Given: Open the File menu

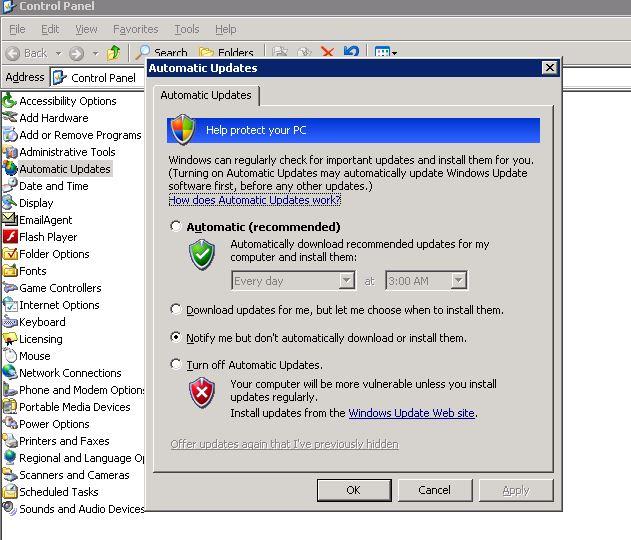Looking at the screenshot, I should pyautogui.click(x=17, y=29).
